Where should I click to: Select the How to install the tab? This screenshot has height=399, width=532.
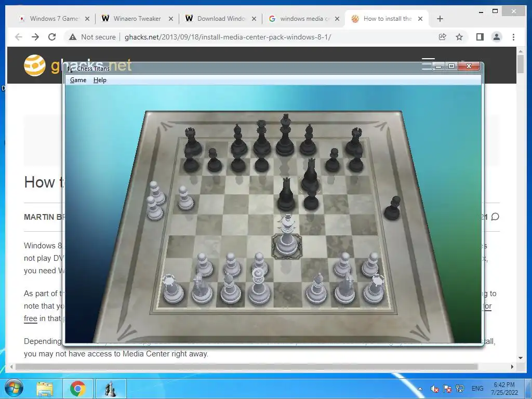pos(388,19)
